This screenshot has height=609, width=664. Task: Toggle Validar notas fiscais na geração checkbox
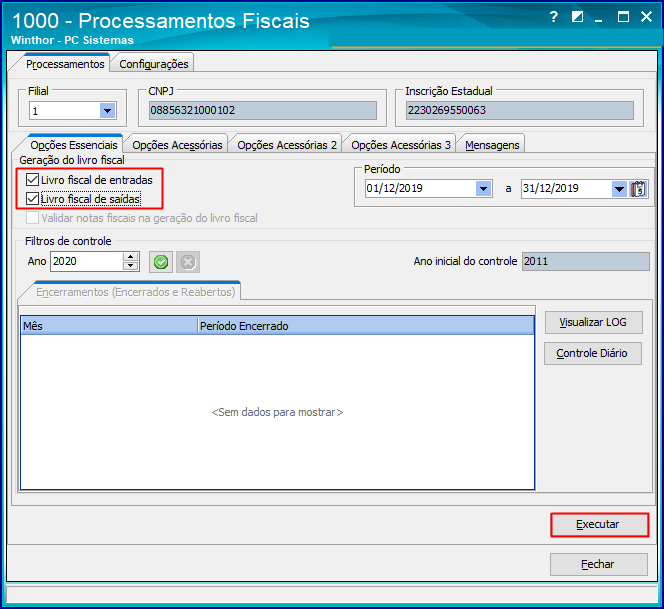[x=33, y=218]
